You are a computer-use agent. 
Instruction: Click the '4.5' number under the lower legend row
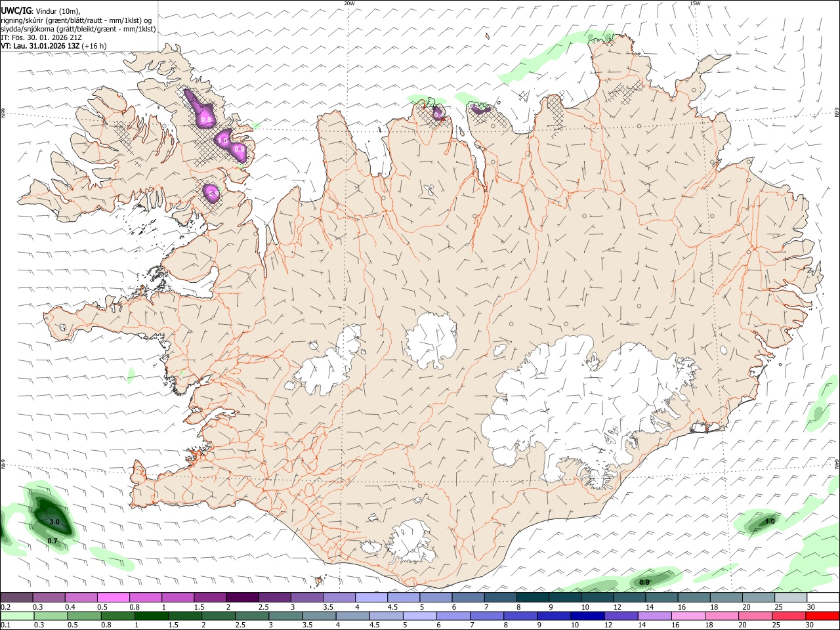tap(375, 625)
